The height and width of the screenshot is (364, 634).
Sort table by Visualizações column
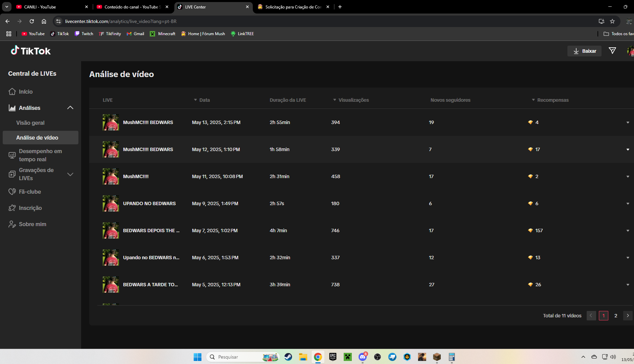coord(351,100)
